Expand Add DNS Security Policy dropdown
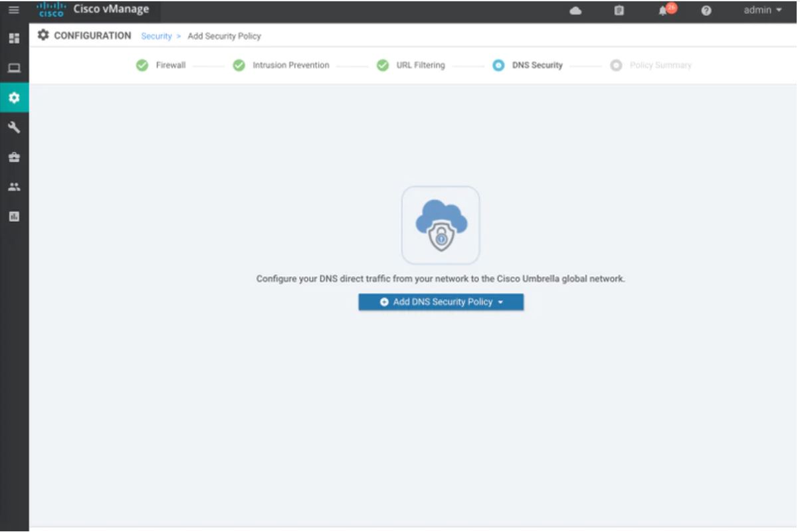This screenshot has width=800, height=532. [x=441, y=302]
